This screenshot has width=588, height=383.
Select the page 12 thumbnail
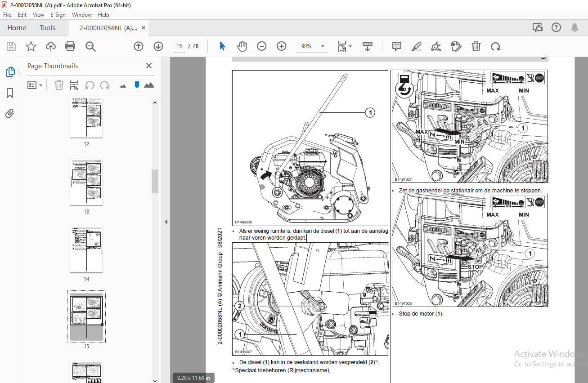click(86, 118)
